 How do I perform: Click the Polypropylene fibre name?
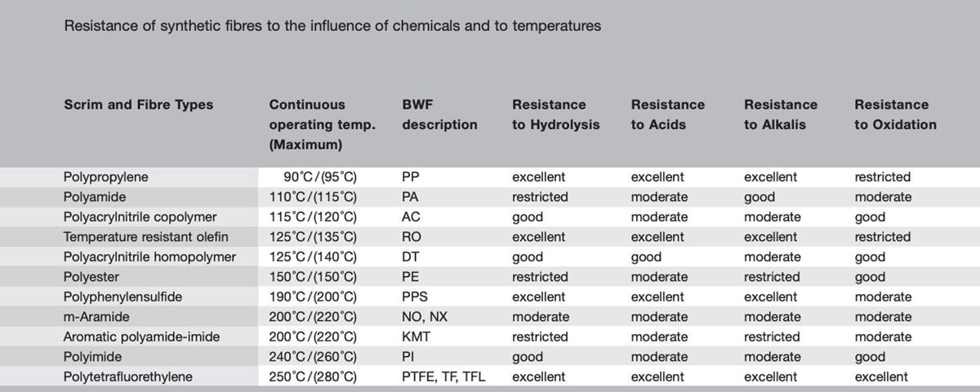[106, 176]
